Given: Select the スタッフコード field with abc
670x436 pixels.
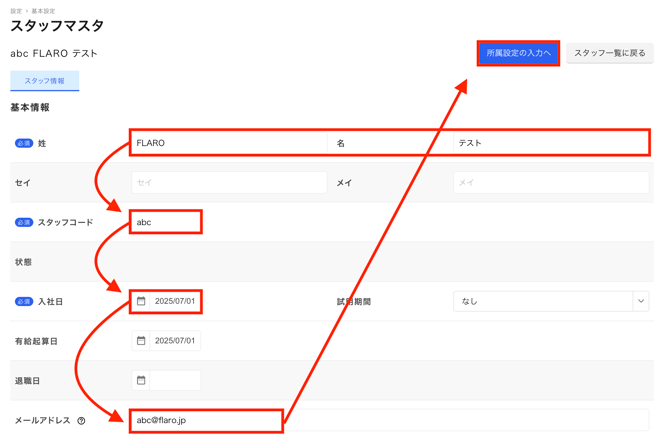Looking at the screenshot, I should point(166,222).
